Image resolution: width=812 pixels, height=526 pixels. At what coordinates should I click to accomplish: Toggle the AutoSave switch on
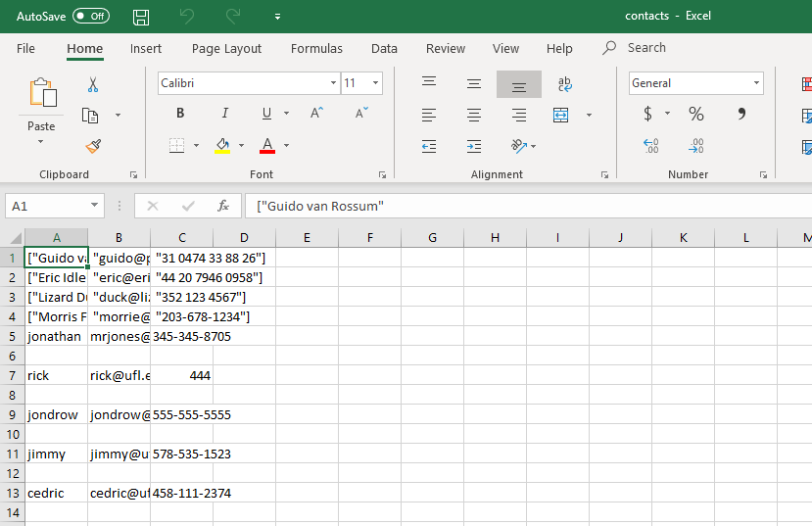91,16
